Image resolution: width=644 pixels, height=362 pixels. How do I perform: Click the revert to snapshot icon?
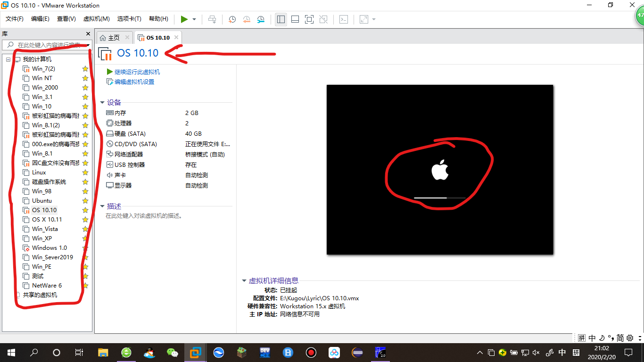click(x=246, y=19)
